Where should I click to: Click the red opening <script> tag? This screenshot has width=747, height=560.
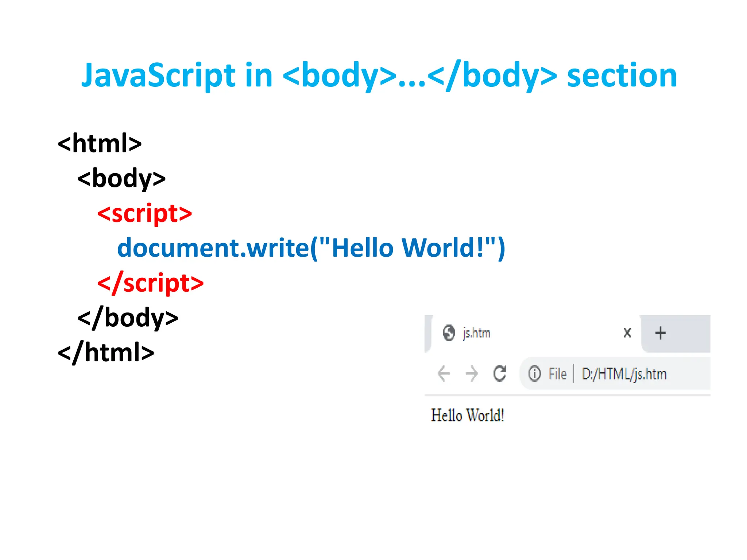pos(145,214)
